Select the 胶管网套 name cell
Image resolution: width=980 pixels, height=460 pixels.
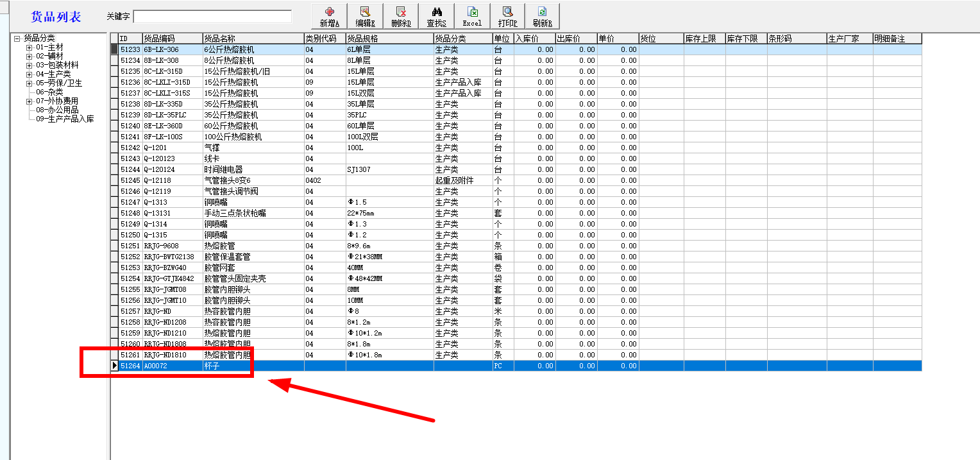tap(253, 268)
